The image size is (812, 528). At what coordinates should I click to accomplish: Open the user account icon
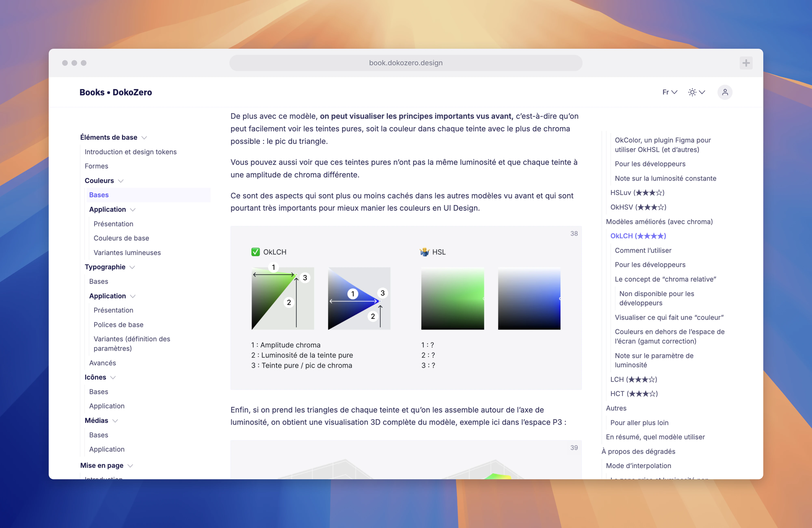[725, 92]
